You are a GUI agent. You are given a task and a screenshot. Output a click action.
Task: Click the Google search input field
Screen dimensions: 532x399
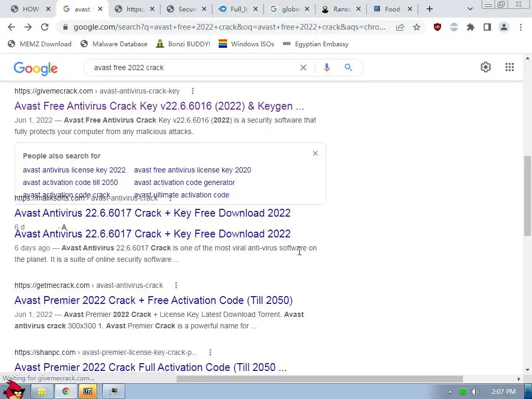(x=193, y=68)
